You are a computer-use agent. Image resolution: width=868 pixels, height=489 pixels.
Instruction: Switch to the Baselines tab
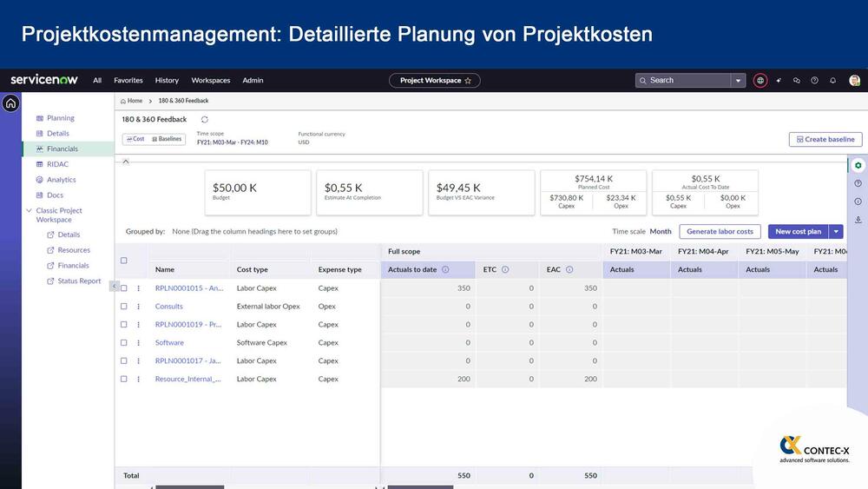[167, 139]
